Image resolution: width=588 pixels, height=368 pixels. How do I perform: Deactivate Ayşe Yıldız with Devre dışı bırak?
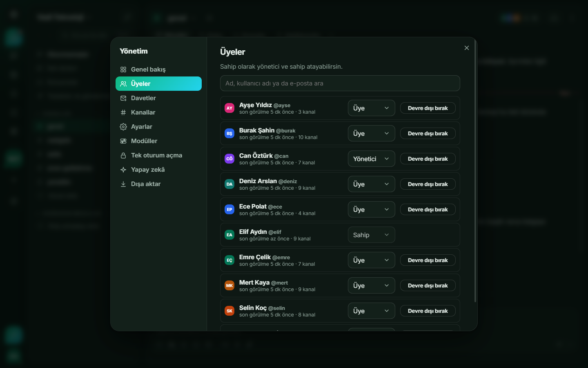428,108
